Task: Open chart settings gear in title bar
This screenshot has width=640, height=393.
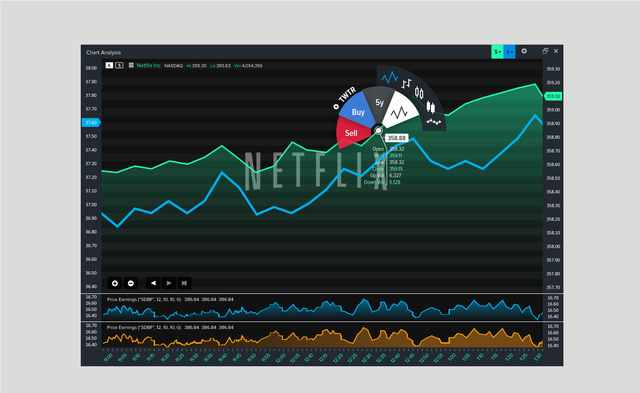Action: [x=524, y=51]
